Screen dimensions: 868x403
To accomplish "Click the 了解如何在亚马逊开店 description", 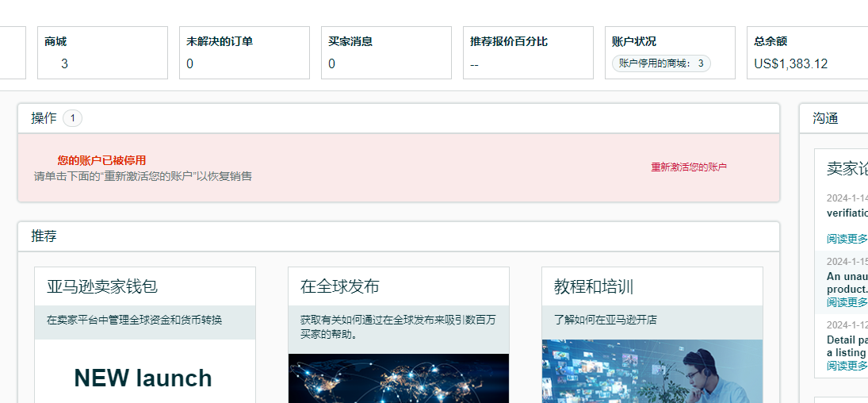I will 606,320.
